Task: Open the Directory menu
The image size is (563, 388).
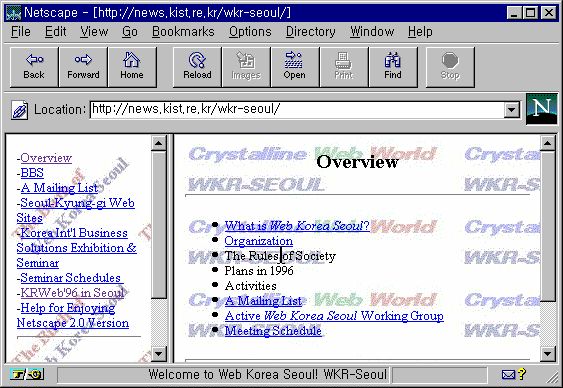Action: [311, 32]
